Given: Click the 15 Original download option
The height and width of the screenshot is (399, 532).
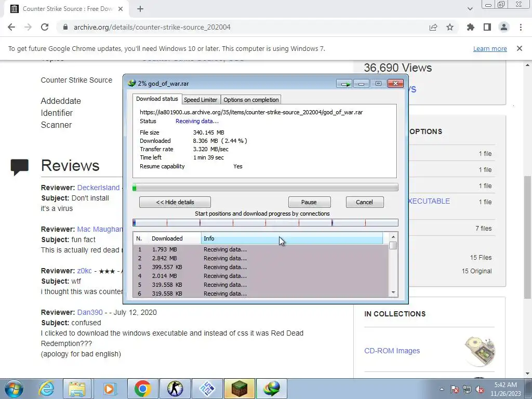Looking at the screenshot, I should click(476, 271).
